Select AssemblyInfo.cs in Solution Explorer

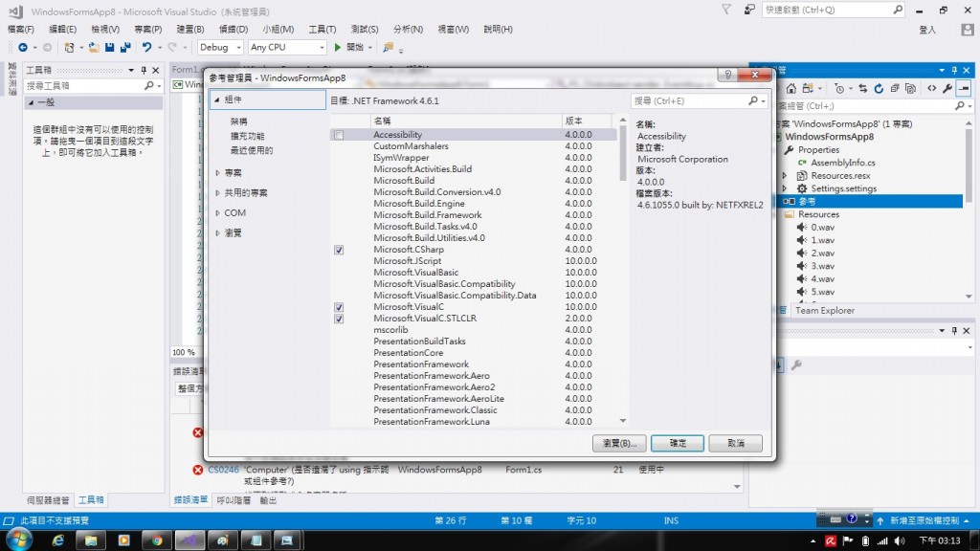tap(842, 163)
